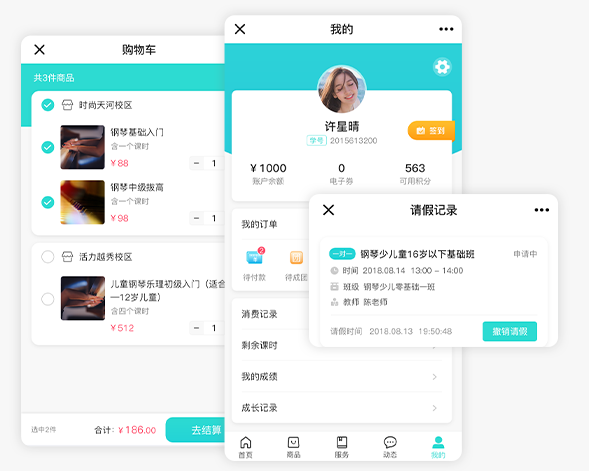Decrease quantity of ¥512 course with minus

coord(196,328)
